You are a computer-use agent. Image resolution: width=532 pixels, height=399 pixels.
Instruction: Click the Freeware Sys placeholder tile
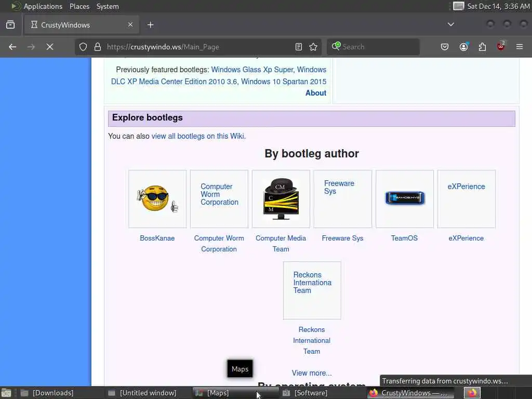coord(343,199)
